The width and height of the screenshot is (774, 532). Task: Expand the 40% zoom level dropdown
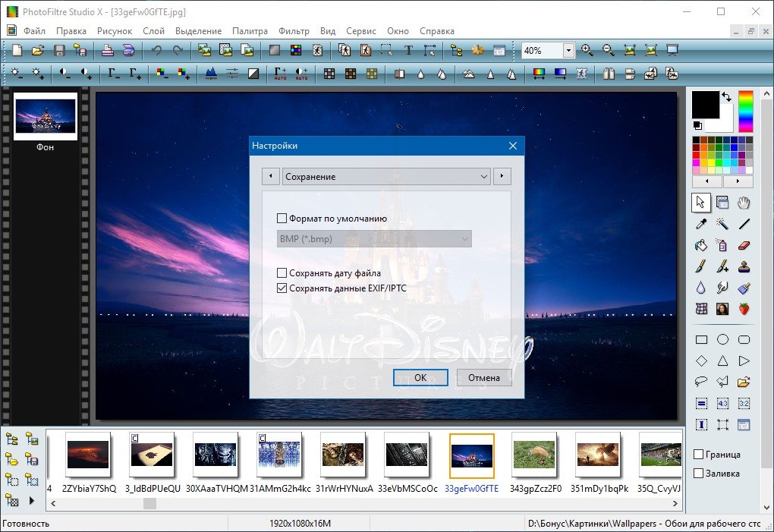point(569,51)
